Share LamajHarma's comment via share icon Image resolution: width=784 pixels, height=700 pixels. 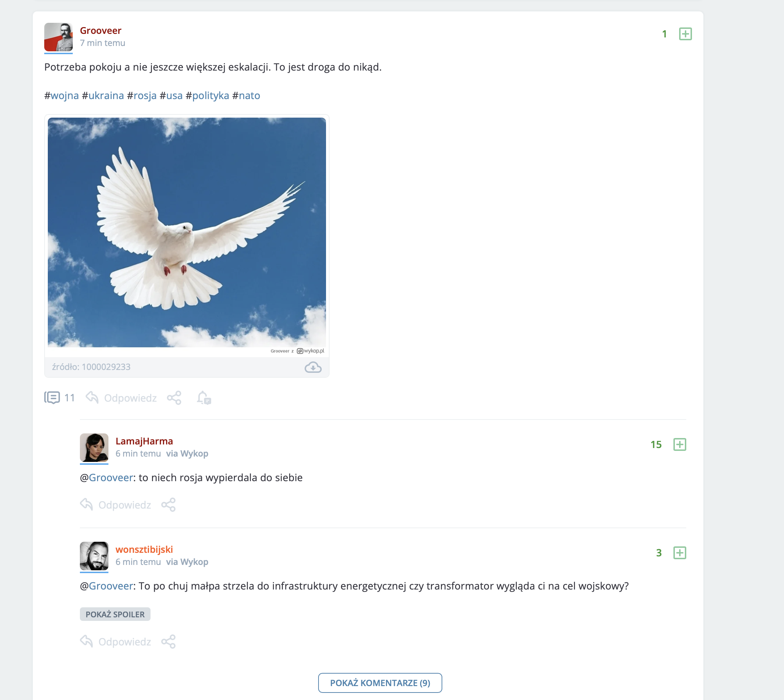tap(168, 505)
